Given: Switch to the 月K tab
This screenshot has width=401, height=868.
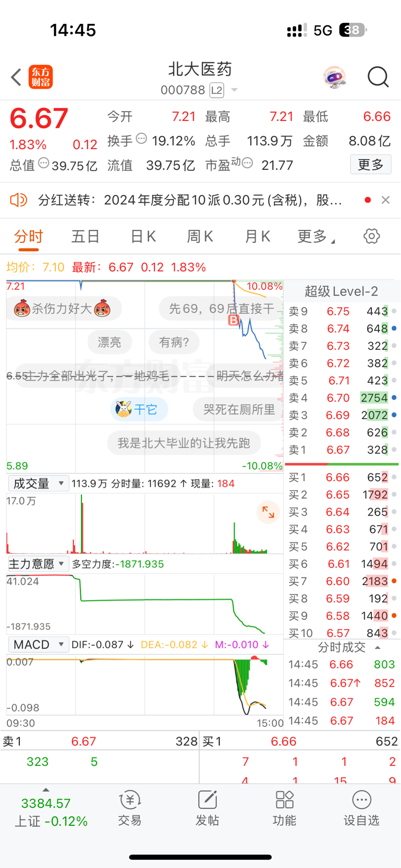Looking at the screenshot, I should point(257,237).
